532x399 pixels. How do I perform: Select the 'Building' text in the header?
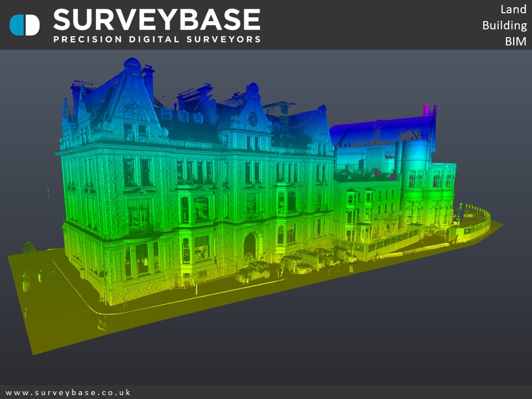coord(504,26)
